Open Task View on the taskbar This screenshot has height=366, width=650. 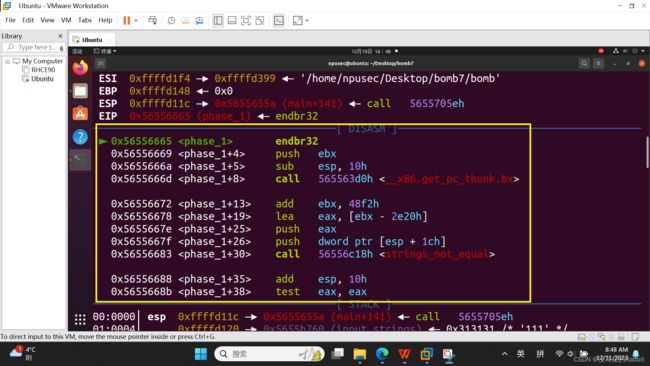(338, 354)
